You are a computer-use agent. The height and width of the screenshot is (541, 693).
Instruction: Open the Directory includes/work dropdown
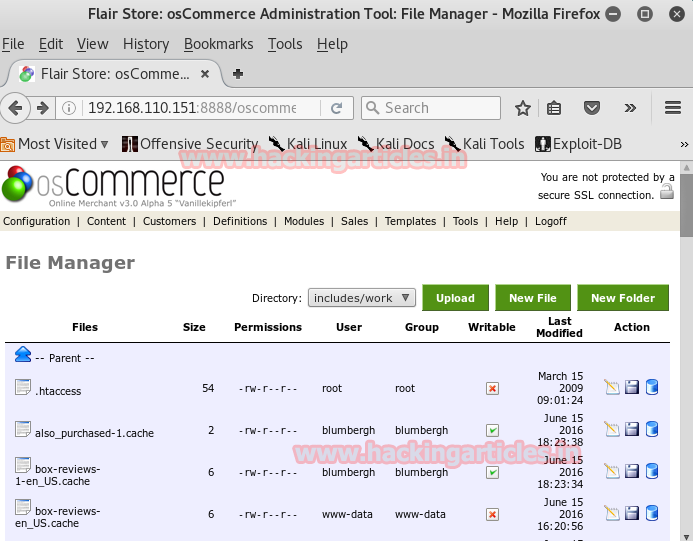(362, 298)
